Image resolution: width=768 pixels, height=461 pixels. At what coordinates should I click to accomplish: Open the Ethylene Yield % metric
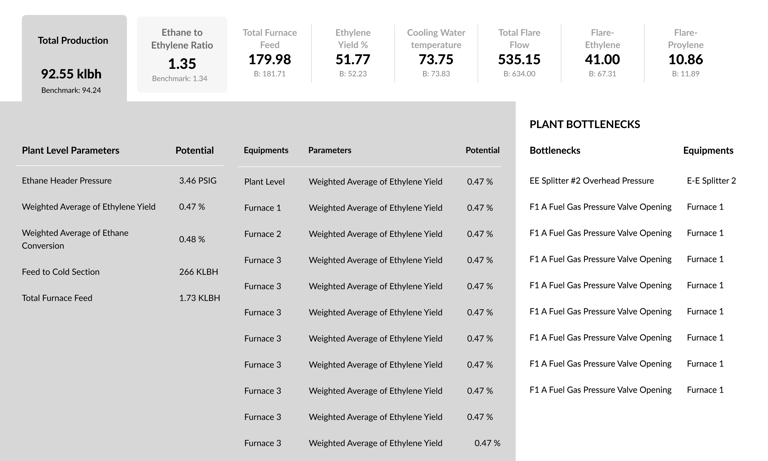(353, 53)
